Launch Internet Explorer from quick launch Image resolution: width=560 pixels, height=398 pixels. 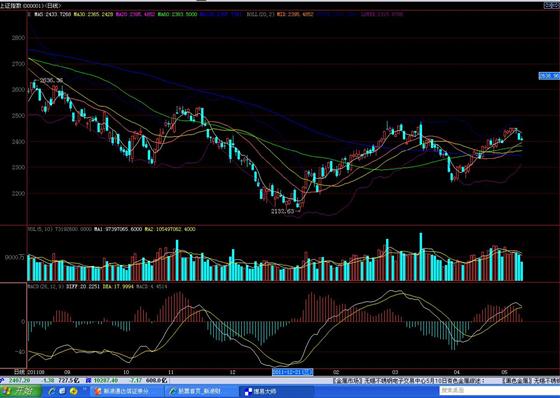[52, 391]
